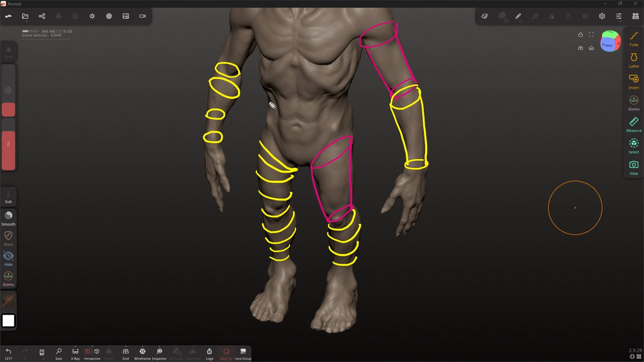
Task: Undo the last action (1277)
Action: [8, 353]
